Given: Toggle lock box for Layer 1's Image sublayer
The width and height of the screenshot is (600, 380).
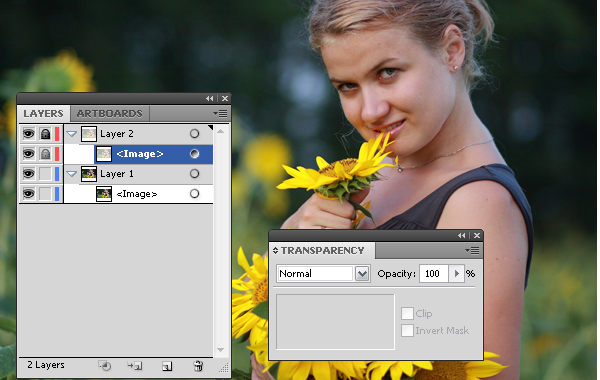Looking at the screenshot, I should (x=45, y=194).
